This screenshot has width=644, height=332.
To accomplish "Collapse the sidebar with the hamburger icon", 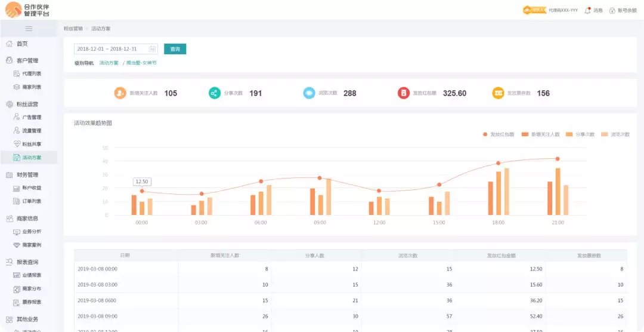I will point(29,29).
